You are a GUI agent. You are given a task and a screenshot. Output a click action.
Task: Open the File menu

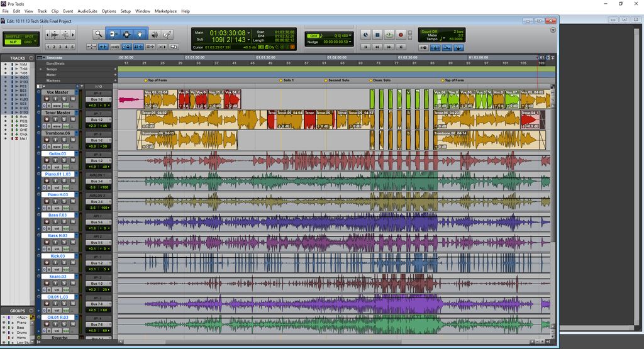pyautogui.click(x=5, y=11)
